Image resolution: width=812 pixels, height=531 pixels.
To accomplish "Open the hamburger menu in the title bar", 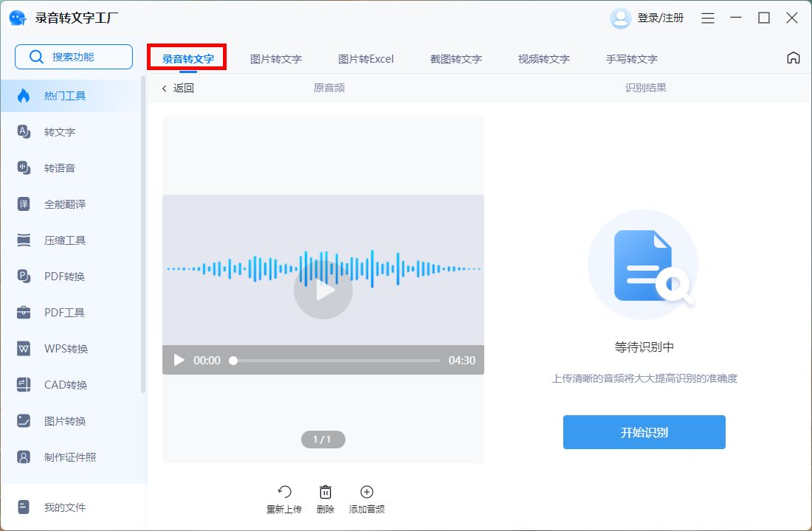I will click(708, 18).
